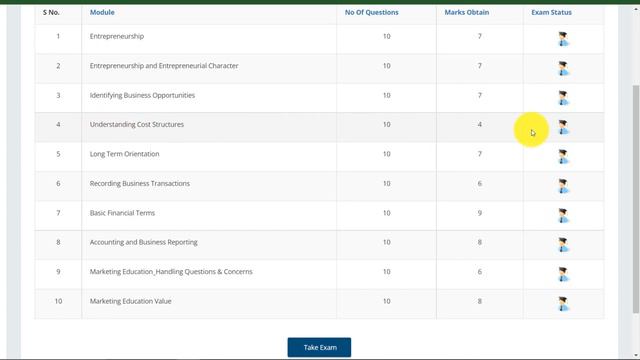The width and height of the screenshot is (640, 360).
Task: Click marks value 4 for Cost Structures
Action: 480,124
